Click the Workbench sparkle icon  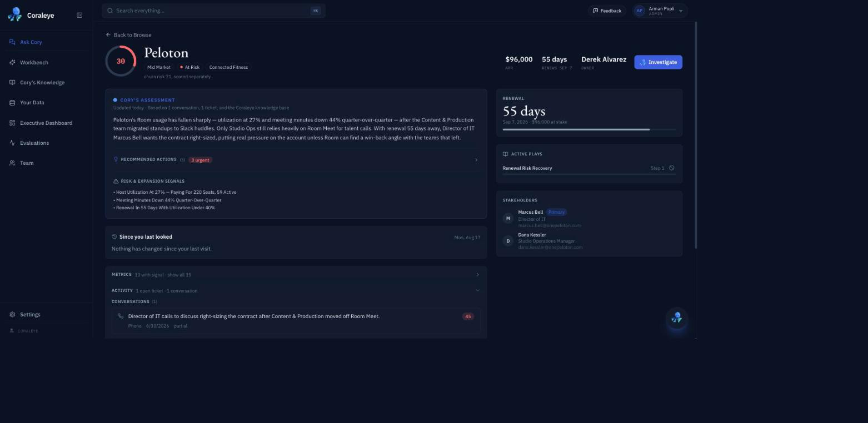[12, 63]
